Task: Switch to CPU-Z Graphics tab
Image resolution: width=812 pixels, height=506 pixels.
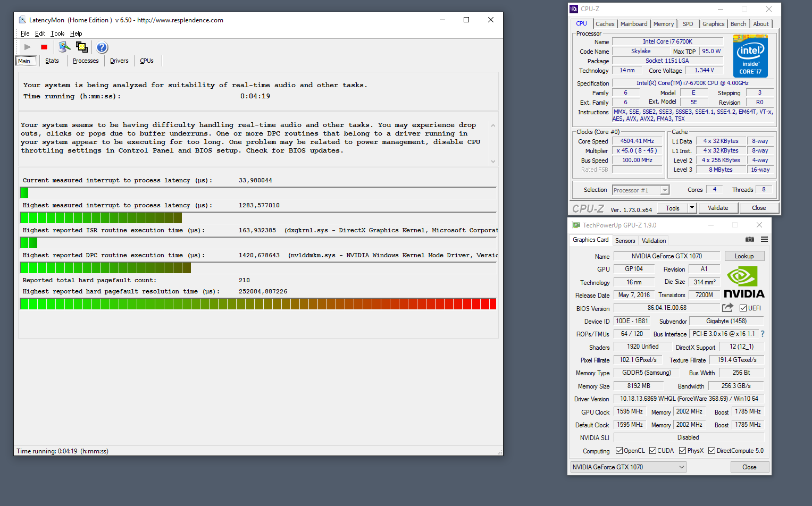Action: (x=713, y=24)
